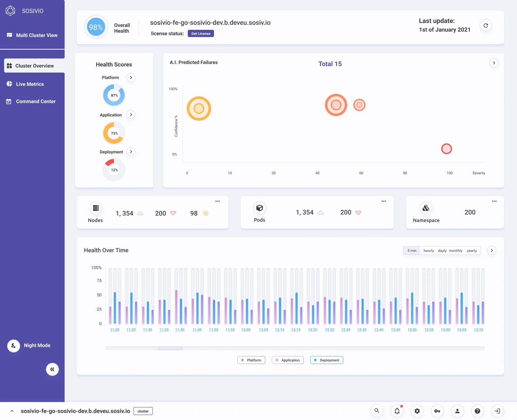Viewport: 517px width, 420px height.
Task: Click the Pods cube icon
Action: coord(260,208)
